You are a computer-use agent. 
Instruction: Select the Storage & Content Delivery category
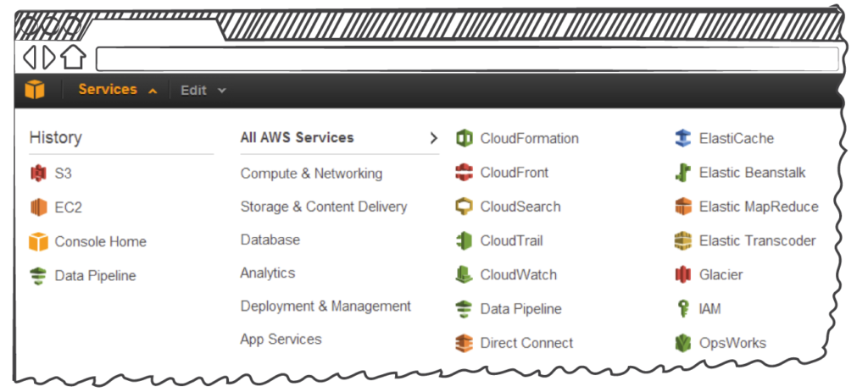(324, 207)
